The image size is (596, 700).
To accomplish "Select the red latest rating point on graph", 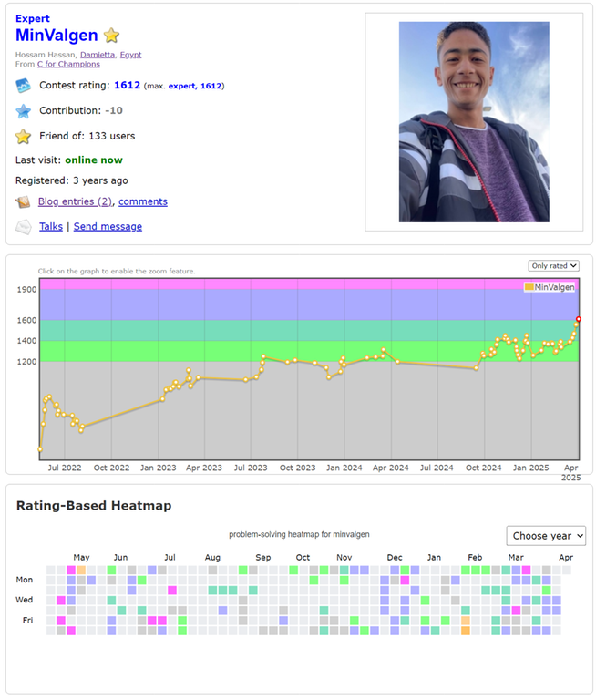I will [x=579, y=319].
